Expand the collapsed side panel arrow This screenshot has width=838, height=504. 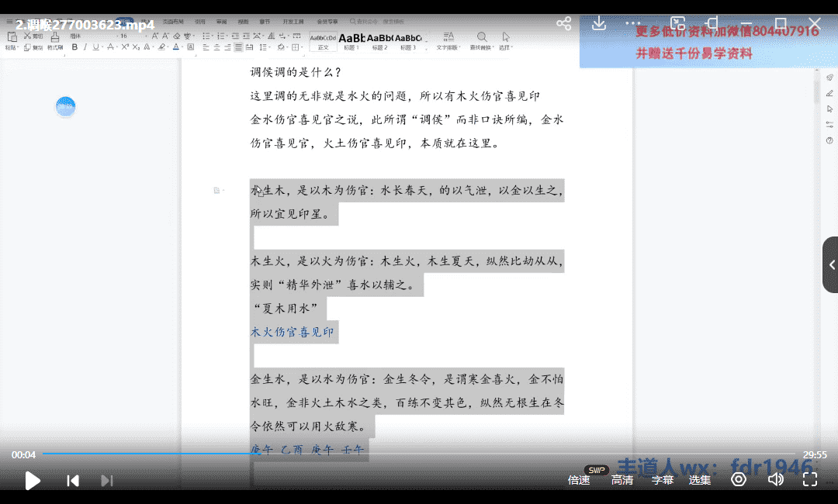(831, 264)
